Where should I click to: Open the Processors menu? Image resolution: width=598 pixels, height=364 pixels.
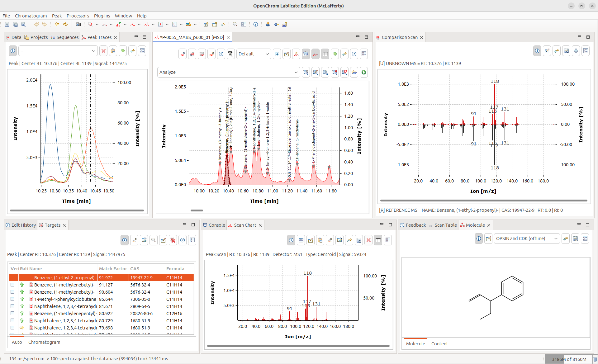coord(78,16)
